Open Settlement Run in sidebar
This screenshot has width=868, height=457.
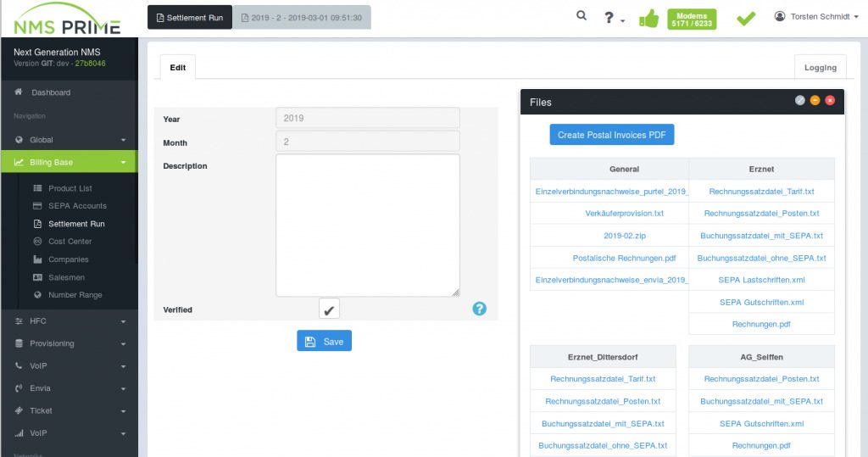click(x=76, y=224)
